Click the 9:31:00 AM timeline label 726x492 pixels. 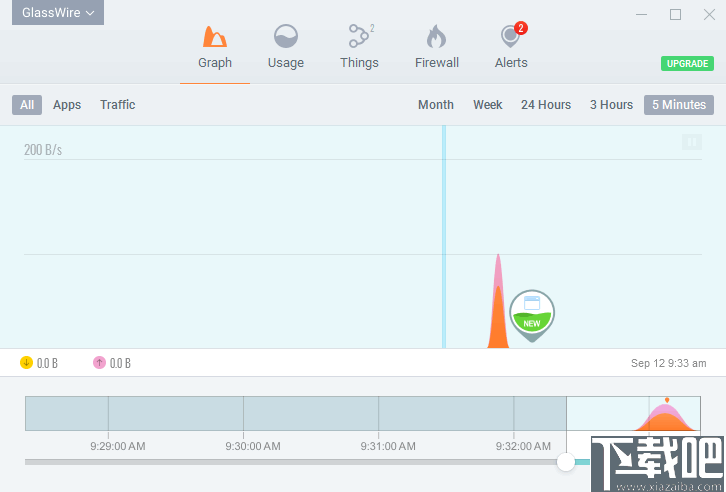pos(388,446)
